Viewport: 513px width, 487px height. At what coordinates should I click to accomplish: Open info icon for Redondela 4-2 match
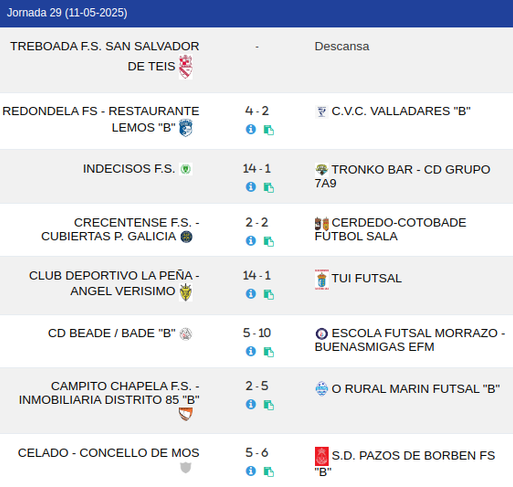coord(251,129)
